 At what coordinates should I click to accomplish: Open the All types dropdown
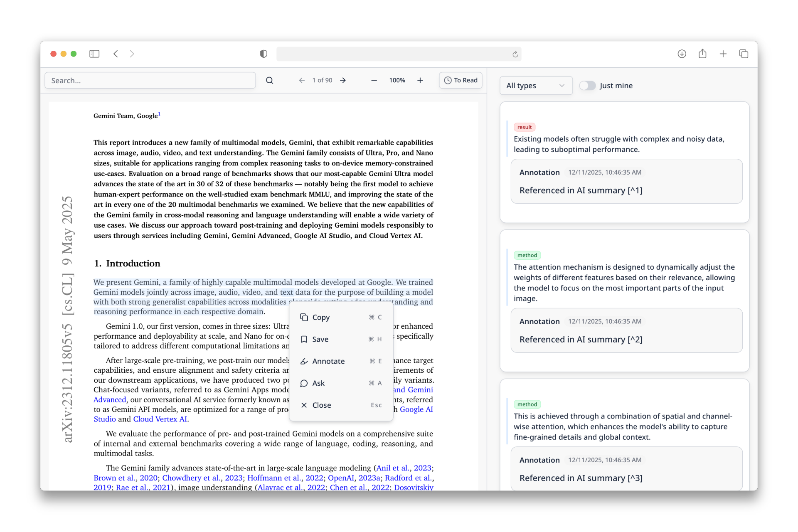click(535, 86)
